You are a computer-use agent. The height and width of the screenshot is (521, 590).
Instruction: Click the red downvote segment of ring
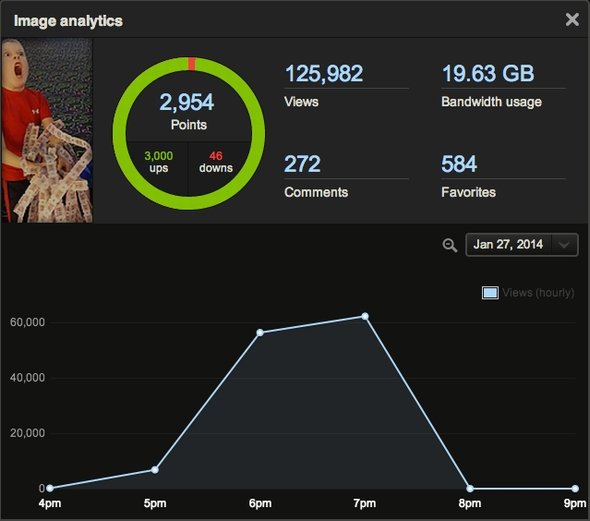coord(192,64)
